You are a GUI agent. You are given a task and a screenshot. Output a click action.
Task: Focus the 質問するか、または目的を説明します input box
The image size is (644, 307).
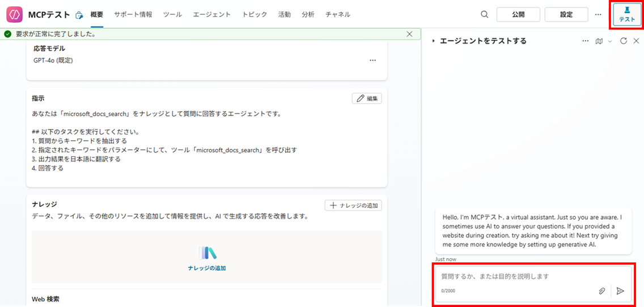click(x=533, y=284)
